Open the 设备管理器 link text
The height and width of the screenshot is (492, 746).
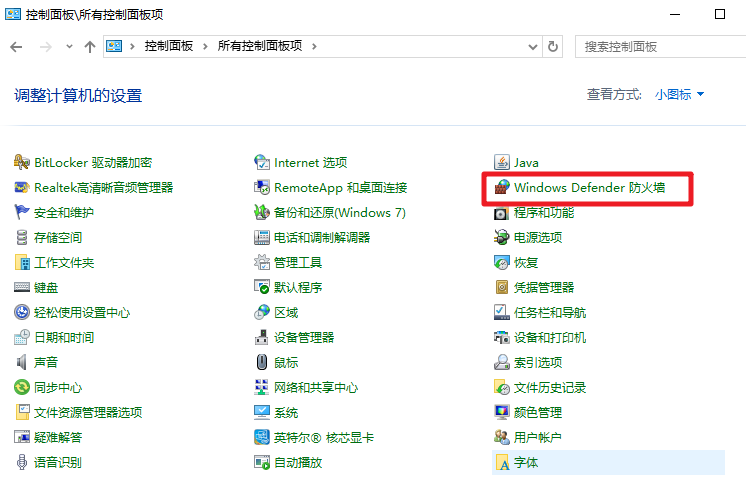pos(304,338)
